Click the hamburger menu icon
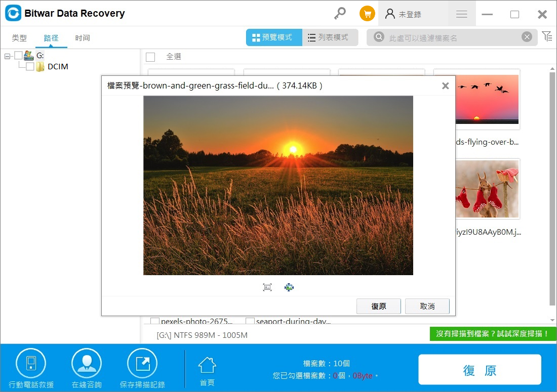 [x=461, y=14]
